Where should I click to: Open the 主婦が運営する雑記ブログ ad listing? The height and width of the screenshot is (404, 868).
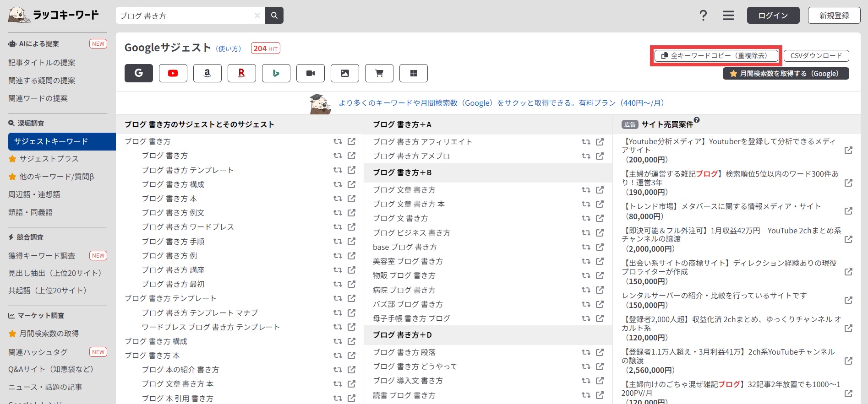tap(730, 183)
